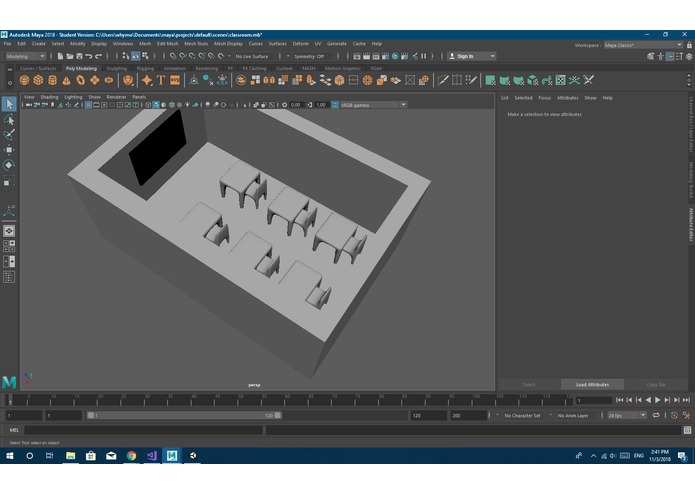Viewport: 695px width, 494px height.
Task: Open the No Anim Layer dropdown
Action: (x=573, y=416)
